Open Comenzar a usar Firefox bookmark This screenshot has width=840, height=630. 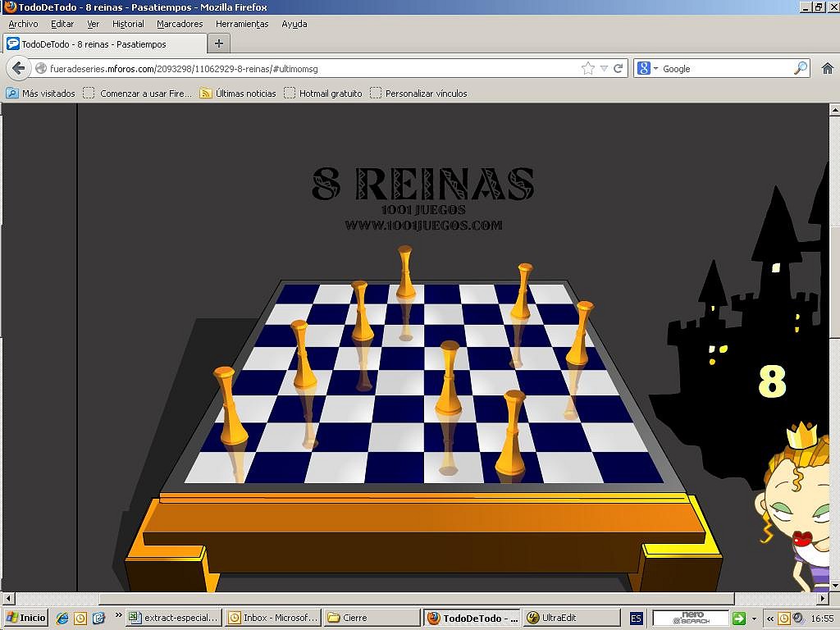[x=138, y=94]
